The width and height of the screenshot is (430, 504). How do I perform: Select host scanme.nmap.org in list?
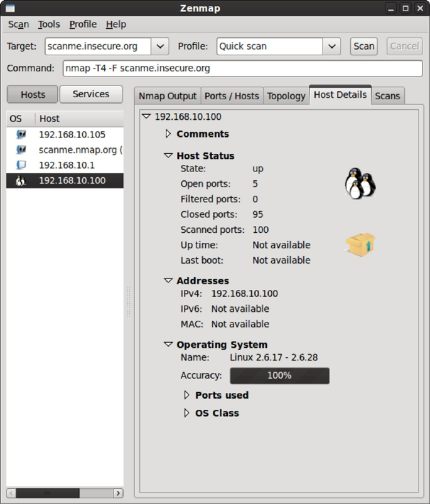[65, 150]
